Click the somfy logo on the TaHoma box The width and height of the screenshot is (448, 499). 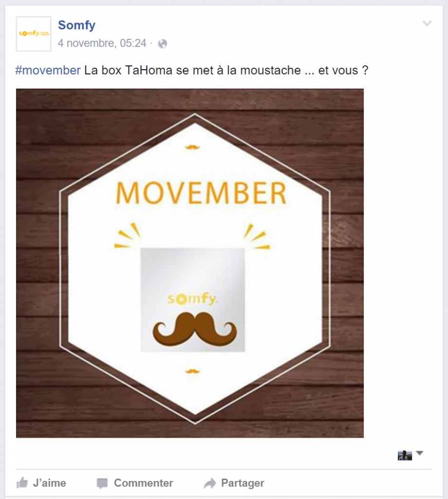[192, 299]
